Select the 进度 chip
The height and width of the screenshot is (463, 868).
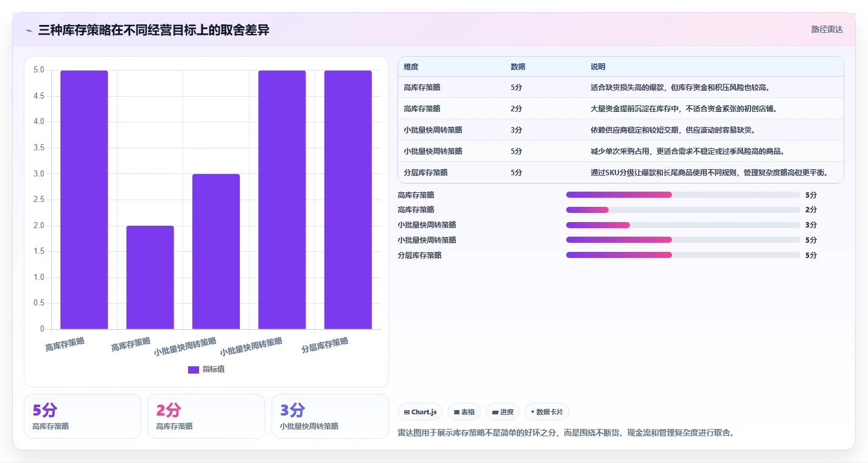[503, 412]
